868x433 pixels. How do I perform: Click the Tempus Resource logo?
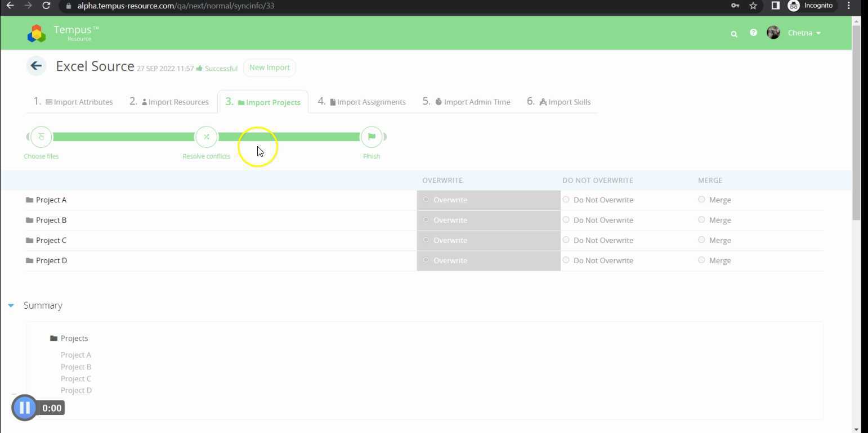[37, 34]
